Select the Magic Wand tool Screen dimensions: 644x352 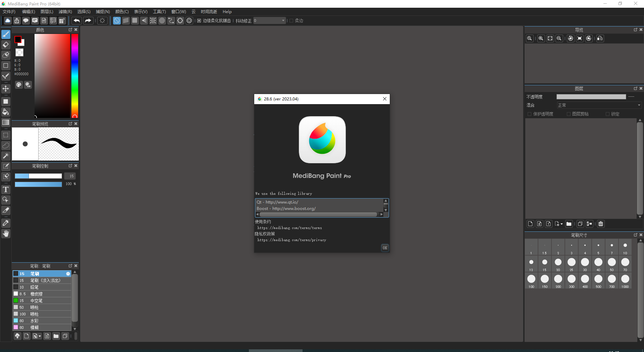pyautogui.click(x=6, y=156)
